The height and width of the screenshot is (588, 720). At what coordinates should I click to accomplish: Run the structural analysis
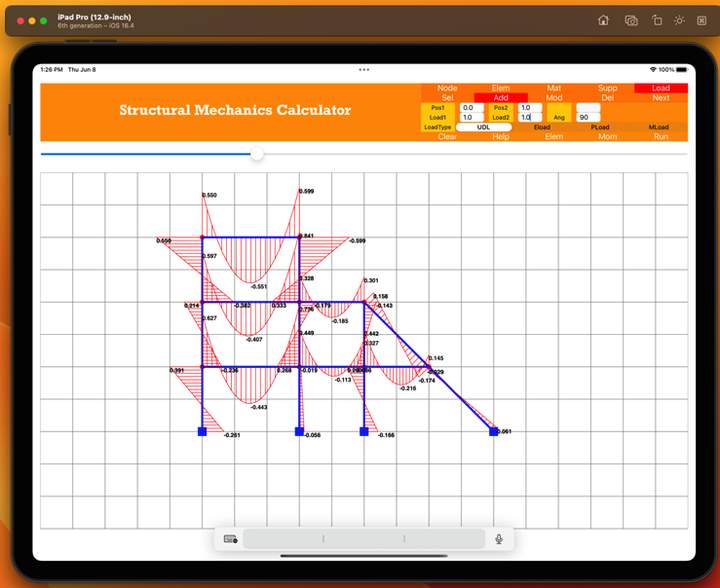pyautogui.click(x=661, y=137)
